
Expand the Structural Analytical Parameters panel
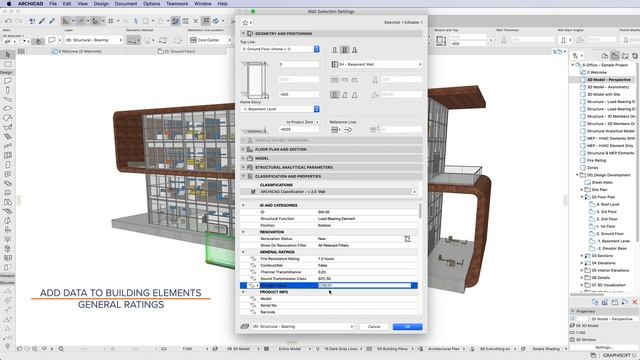pyautogui.click(x=243, y=167)
